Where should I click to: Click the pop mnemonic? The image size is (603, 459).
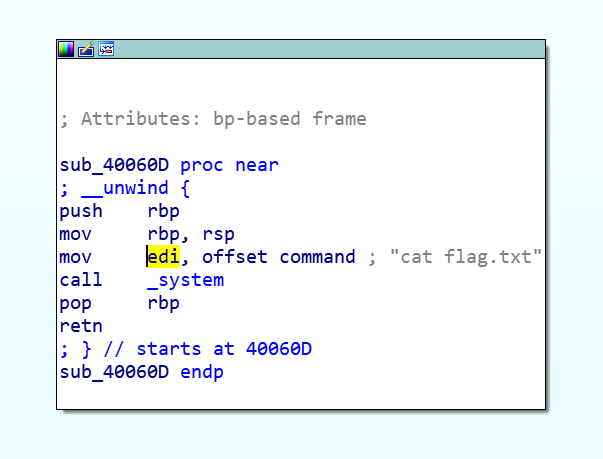pos(76,303)
